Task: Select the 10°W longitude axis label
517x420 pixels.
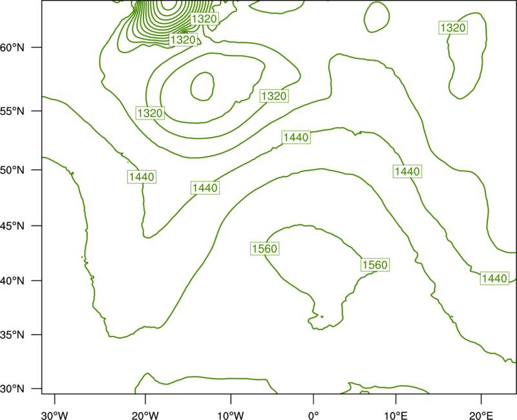Action: [x=231, y=415]
